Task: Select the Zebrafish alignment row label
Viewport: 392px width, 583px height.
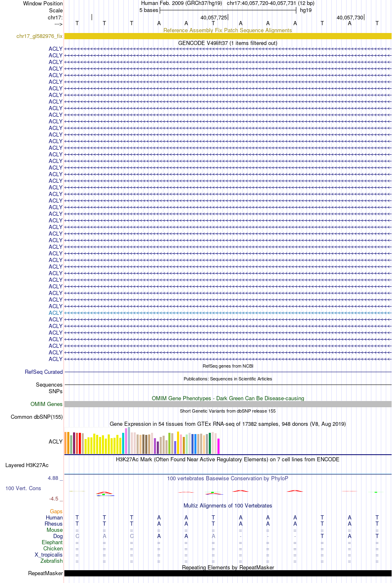Action: point(52,561)
